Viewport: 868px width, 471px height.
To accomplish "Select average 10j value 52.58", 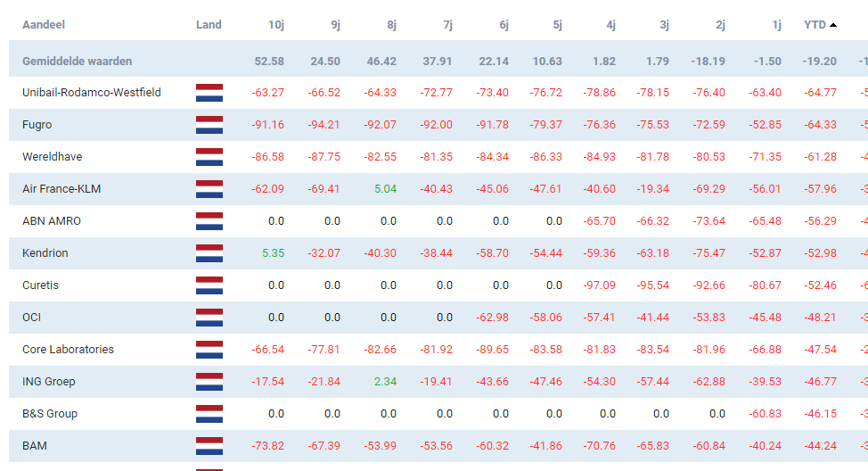I will point(269,61).
